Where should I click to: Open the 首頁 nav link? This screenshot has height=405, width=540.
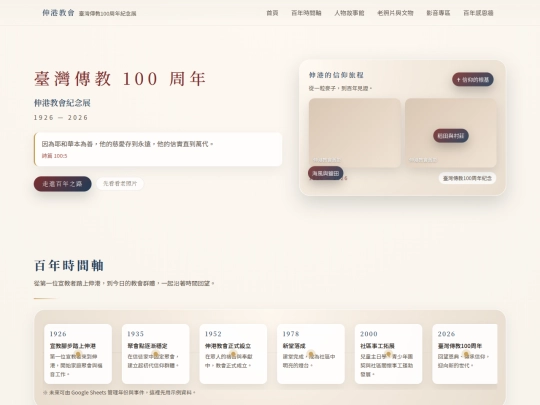(272, 13)
